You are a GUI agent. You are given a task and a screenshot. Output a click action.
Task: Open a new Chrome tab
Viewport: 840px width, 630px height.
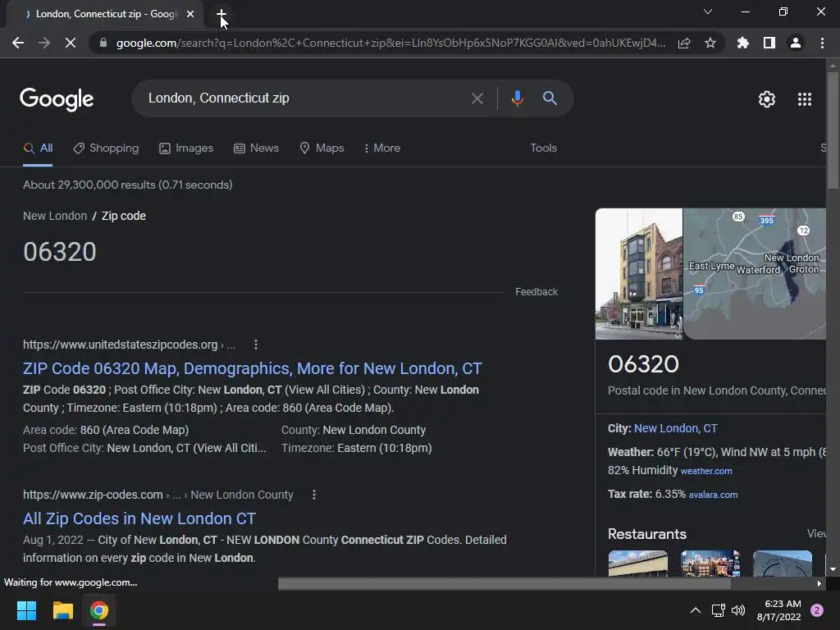tap(221, 14)
